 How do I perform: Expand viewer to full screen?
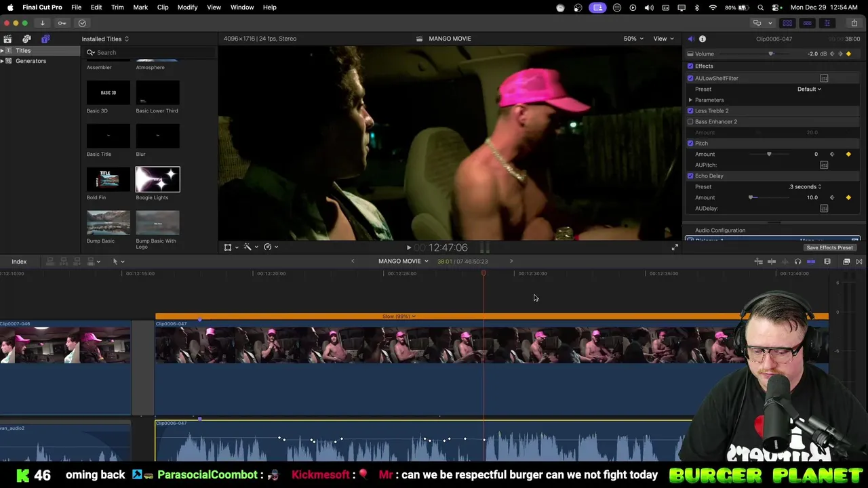pyautogui.click(x=675, y=247)
